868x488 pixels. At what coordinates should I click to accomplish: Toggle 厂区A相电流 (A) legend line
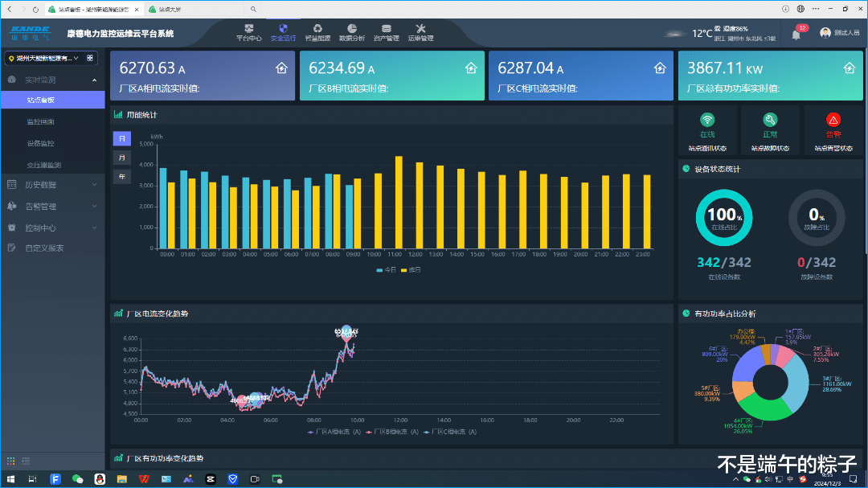click(x=334, y=432)
